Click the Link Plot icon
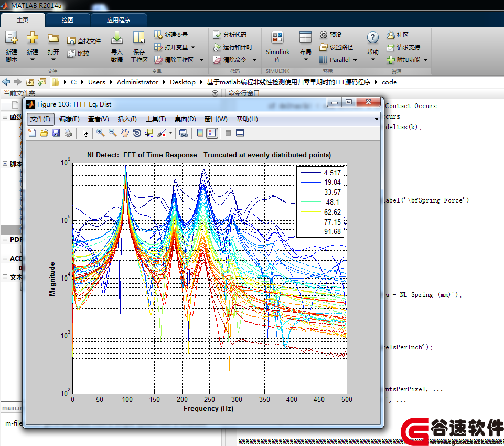 pyautogui.click(x=184, y=133)
